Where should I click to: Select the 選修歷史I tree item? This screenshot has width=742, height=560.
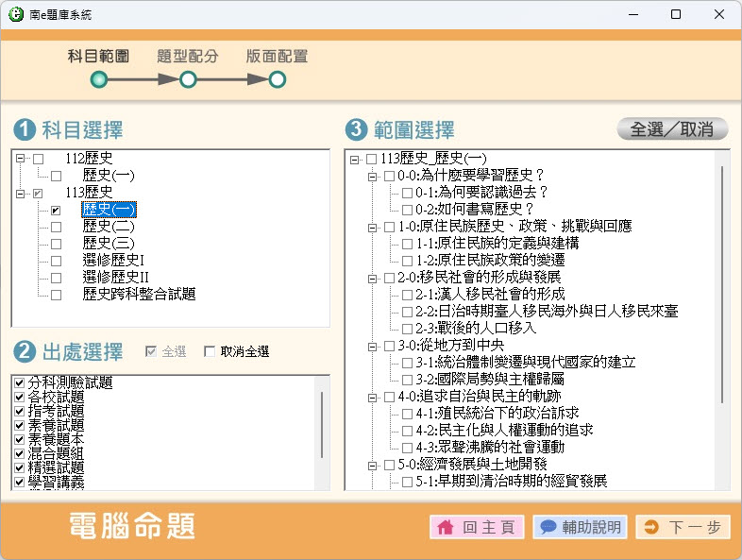(x=113, y=261)
